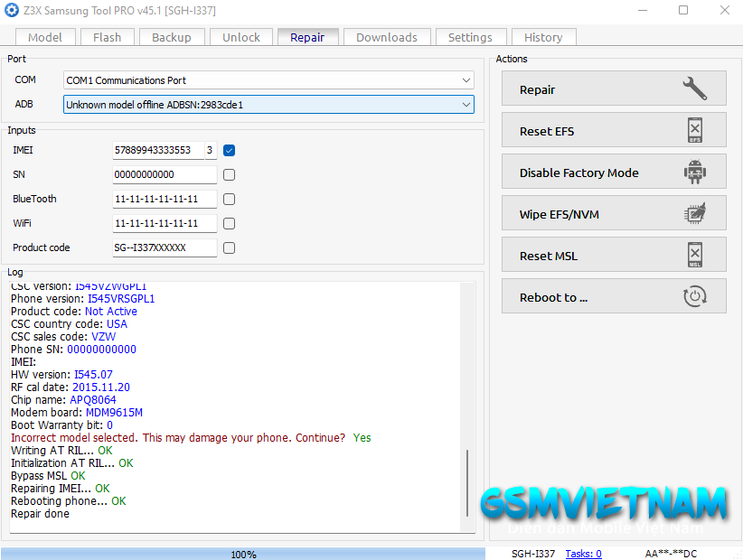Click the 'Product code: Not Active' log line
743x560 pixels.
pos(74,312)
